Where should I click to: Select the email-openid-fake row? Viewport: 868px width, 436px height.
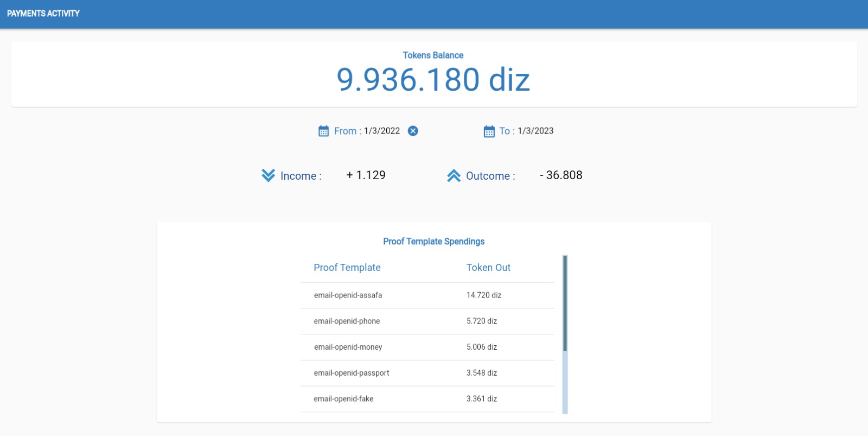pos(427,399)
